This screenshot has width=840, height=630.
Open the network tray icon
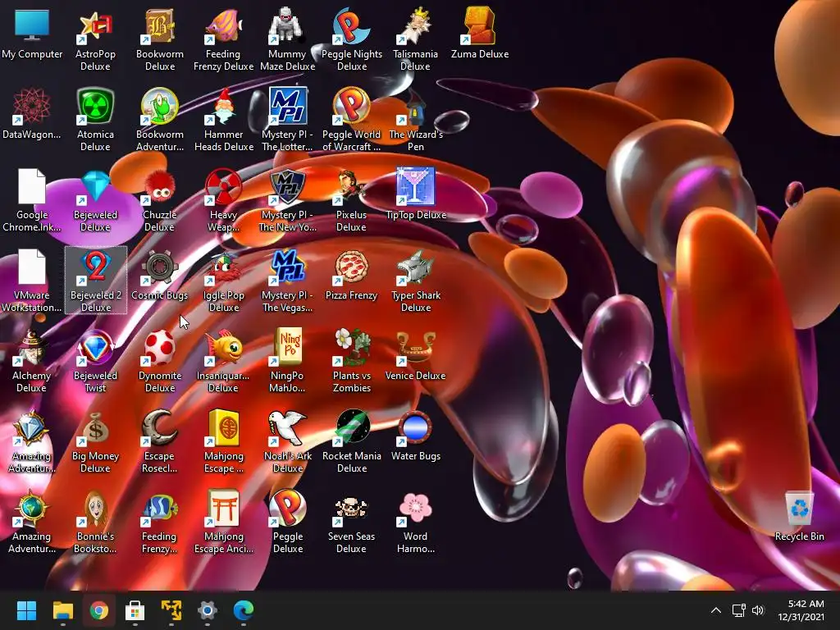pos(739,610)
